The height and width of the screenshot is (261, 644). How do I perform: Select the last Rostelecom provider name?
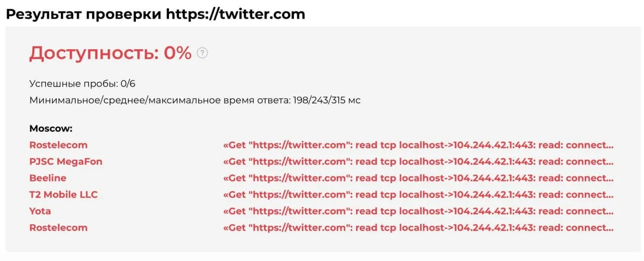point(58,228)
